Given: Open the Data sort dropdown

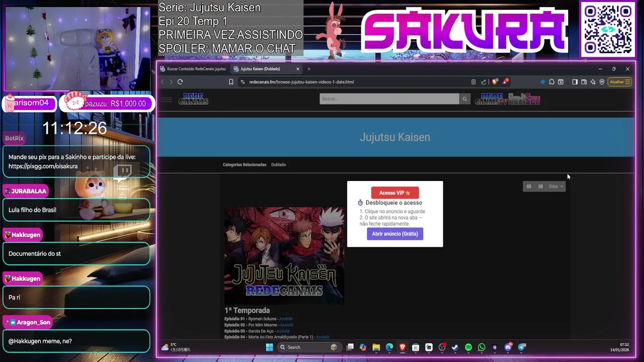Looking at the screenshot, I should point(556,187).
